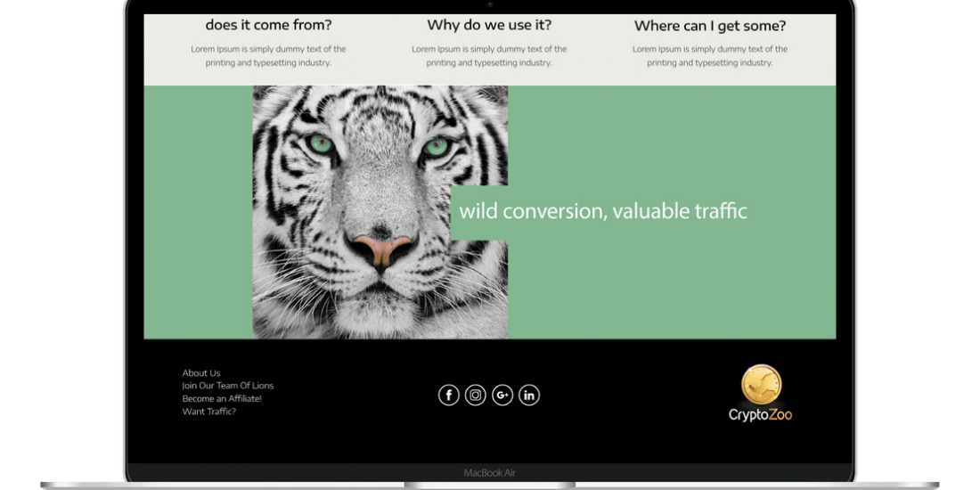Viewport: 980px width, 490px height.
Task: Click the "does it come from?" heading
Action: pos(268,26)
